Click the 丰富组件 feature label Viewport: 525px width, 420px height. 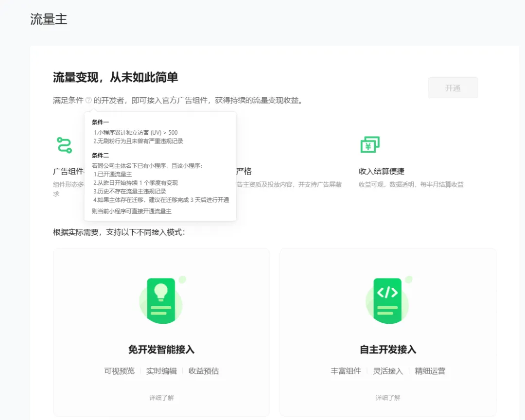[x=346, y=371]
